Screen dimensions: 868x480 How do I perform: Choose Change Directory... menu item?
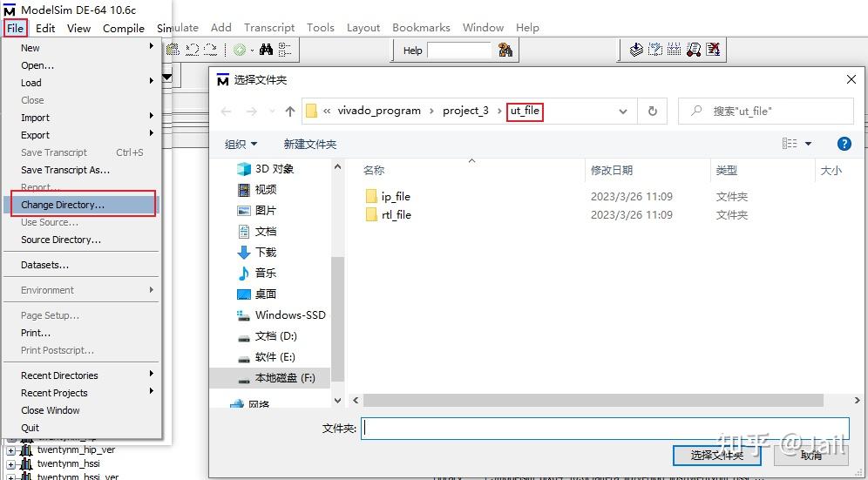point(82,205)
